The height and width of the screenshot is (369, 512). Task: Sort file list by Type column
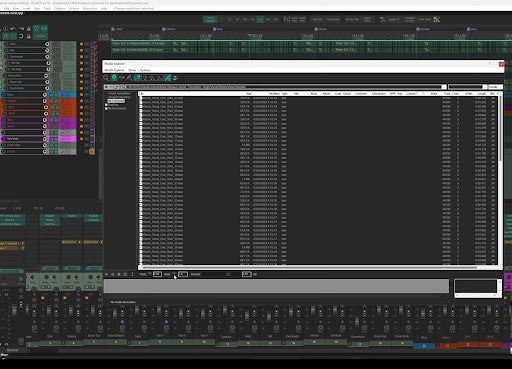click(x=284, y=94)
